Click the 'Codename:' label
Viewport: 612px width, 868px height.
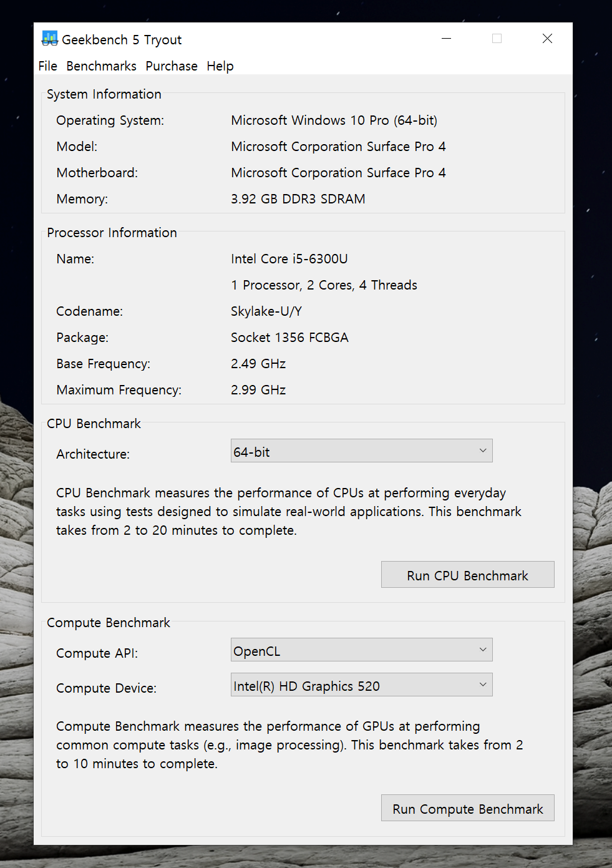tap(90, 311)
